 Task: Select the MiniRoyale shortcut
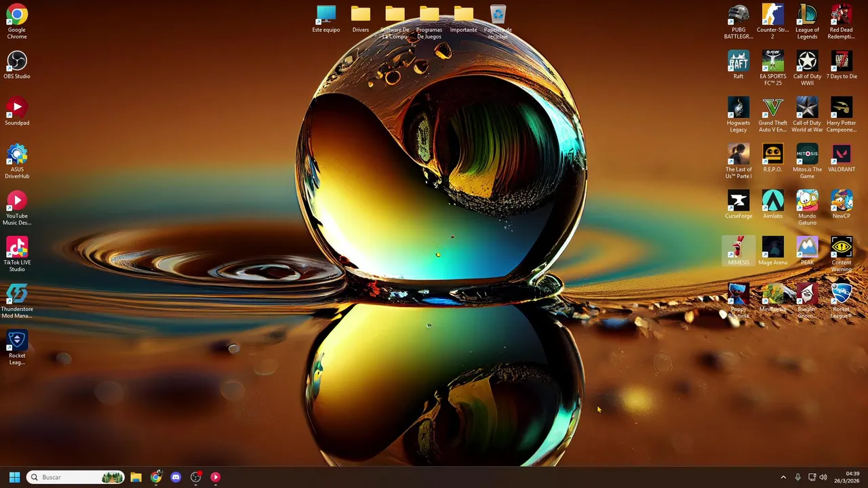tap(772, 298)
